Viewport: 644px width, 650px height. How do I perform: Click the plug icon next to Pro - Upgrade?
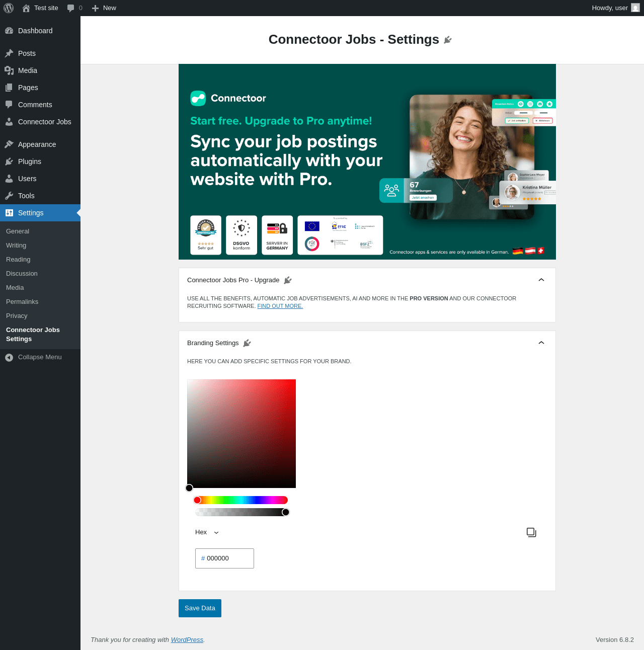(288, 280)
